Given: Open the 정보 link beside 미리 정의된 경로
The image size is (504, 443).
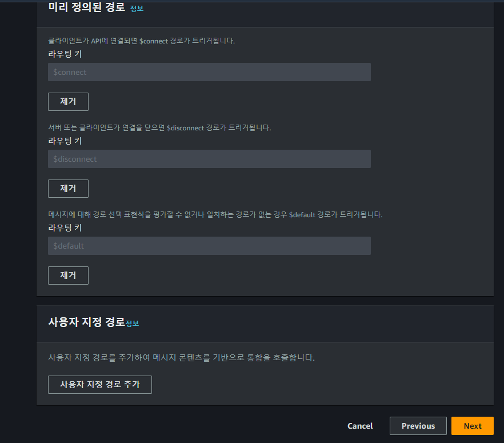Looking at the screenshot, I should [x=137, y=9].
